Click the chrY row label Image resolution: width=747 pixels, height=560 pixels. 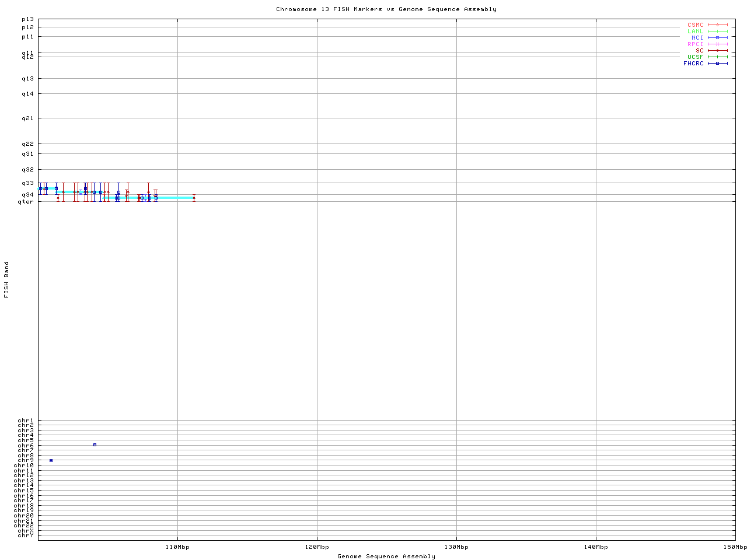(26, 535)
